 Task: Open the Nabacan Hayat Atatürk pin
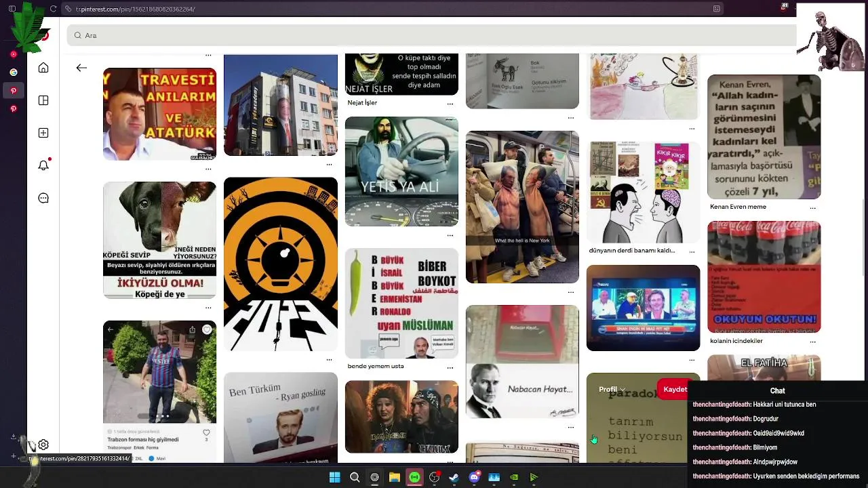click(x=522, y=361)
